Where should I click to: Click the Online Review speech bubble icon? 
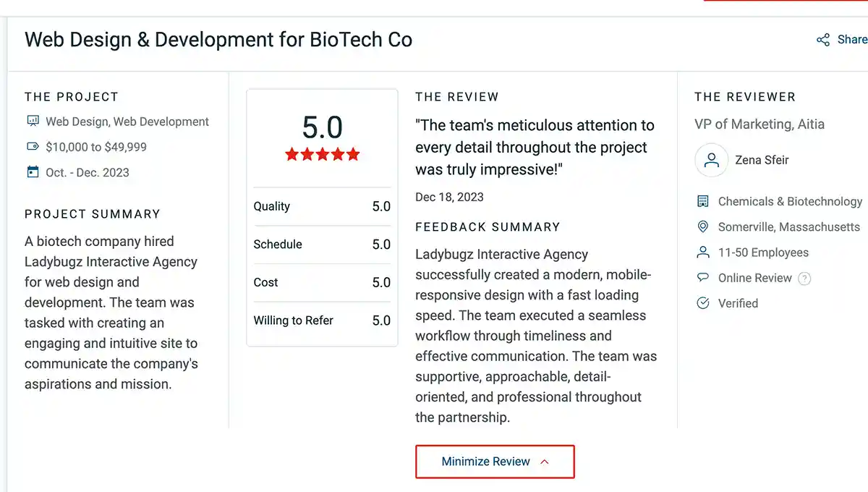tap(702, 277)
